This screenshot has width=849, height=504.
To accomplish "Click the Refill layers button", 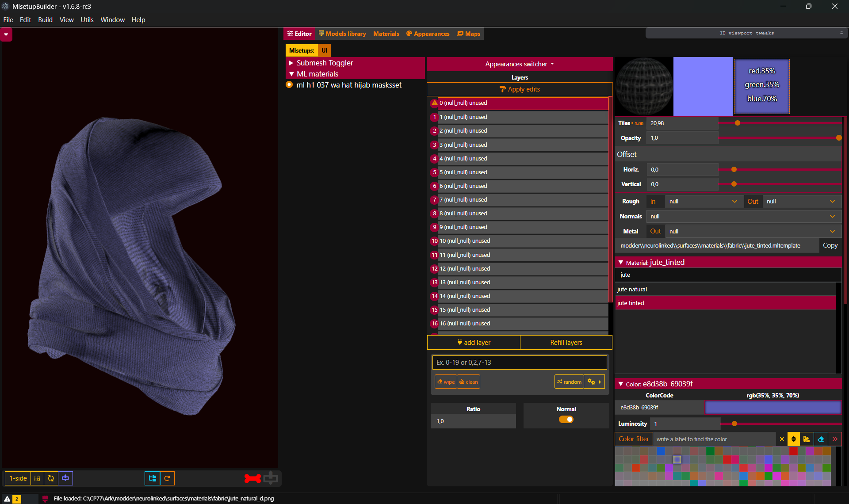I will click(566, 343).
